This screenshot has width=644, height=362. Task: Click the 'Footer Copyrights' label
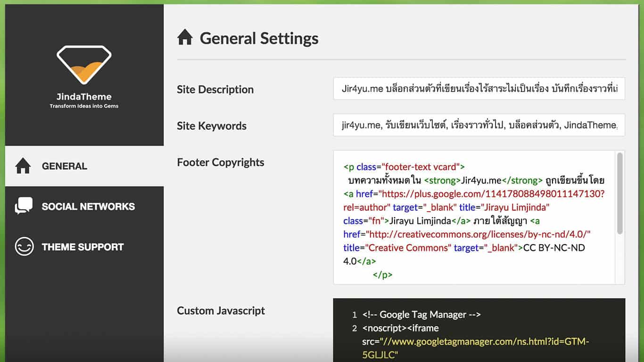click(x=221, y=162)
